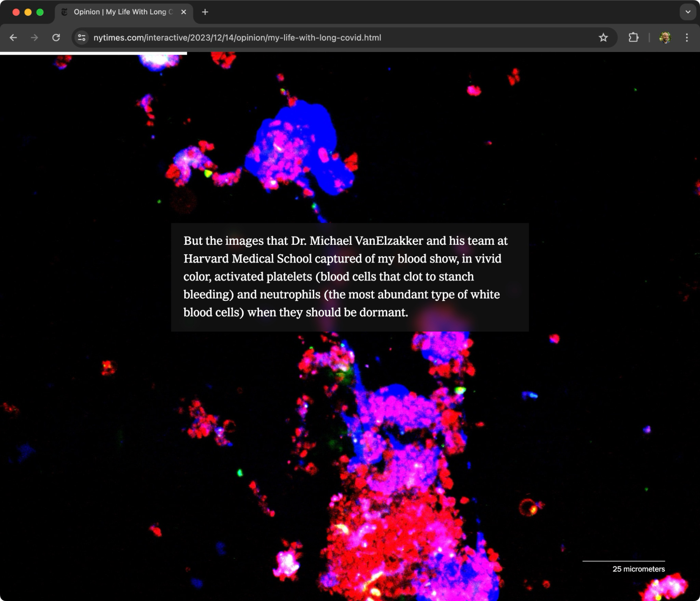Click the browser back arrow
Screen dimensions: 700x601
[x=13, y=37]
